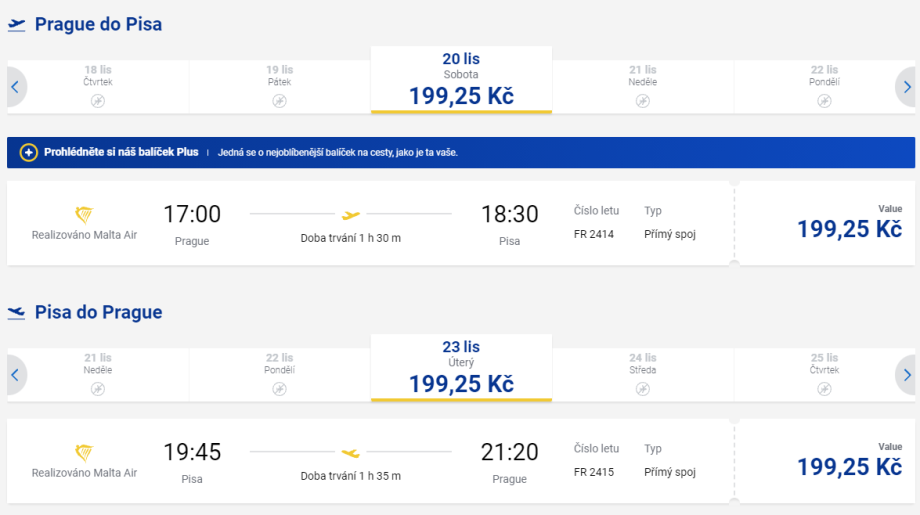Viewport: 920px width, 515px height.
Task: Select the 20 lis Sobota date tab
Action: (x=461, y=80)
